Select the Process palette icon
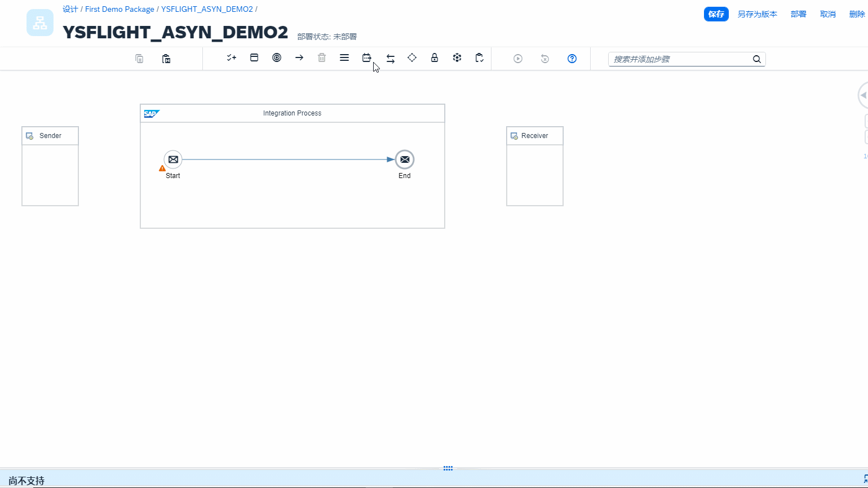This screenshot has width=868, height=488. click(254, 58)
